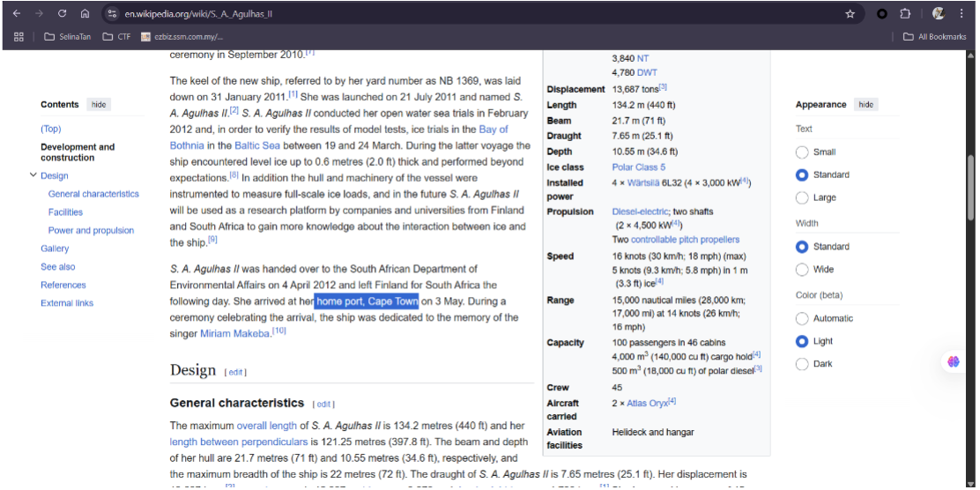Open the NT link in infobox

642,58
